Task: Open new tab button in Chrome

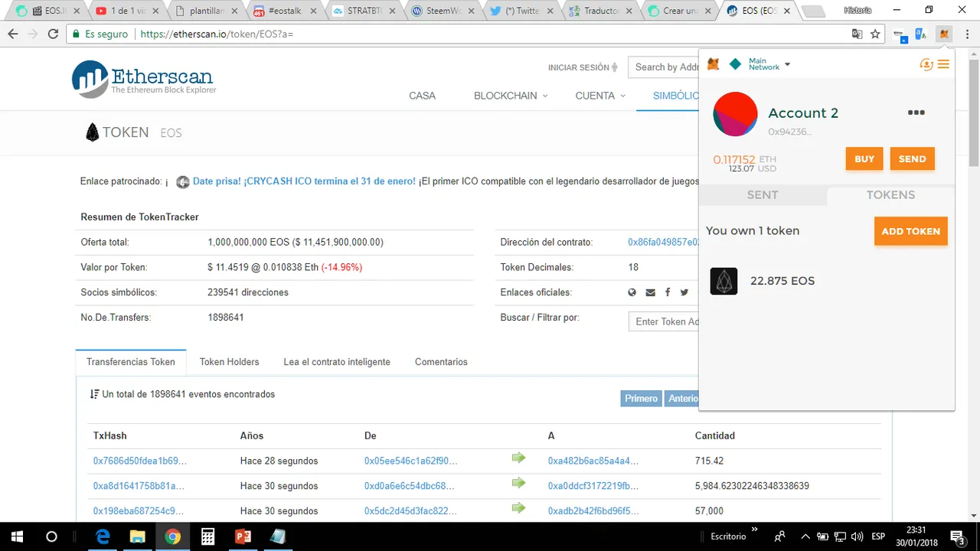Action: 812,11
